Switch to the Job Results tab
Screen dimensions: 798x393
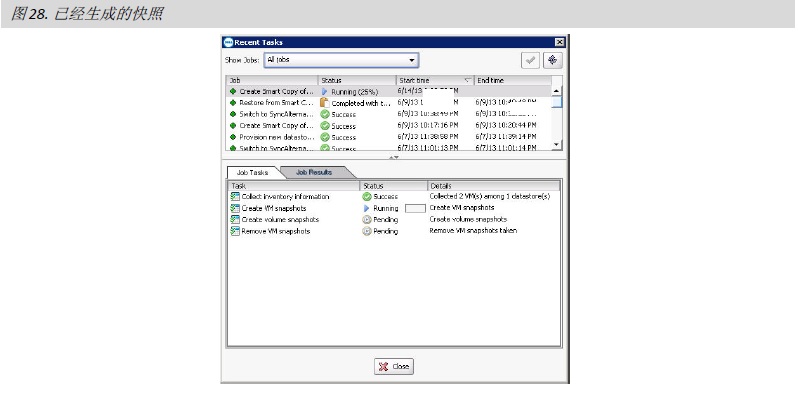pos(314,173)
